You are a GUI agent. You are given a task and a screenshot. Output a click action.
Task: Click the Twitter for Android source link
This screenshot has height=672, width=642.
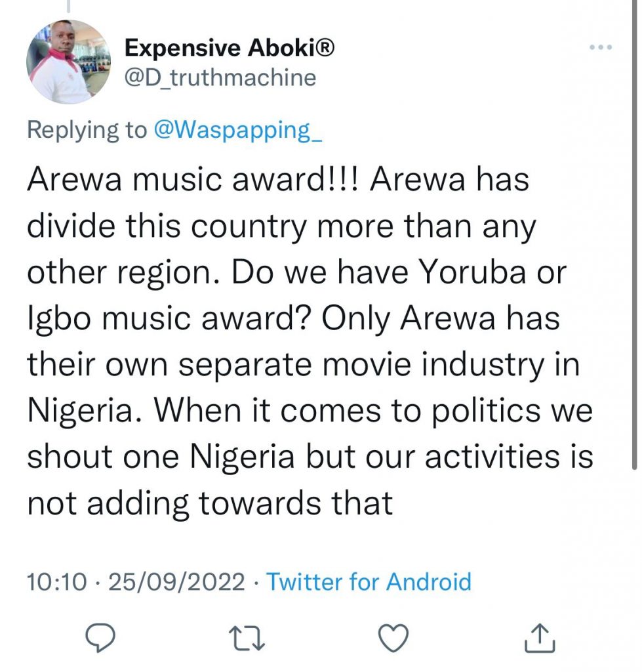click(369, 581)
